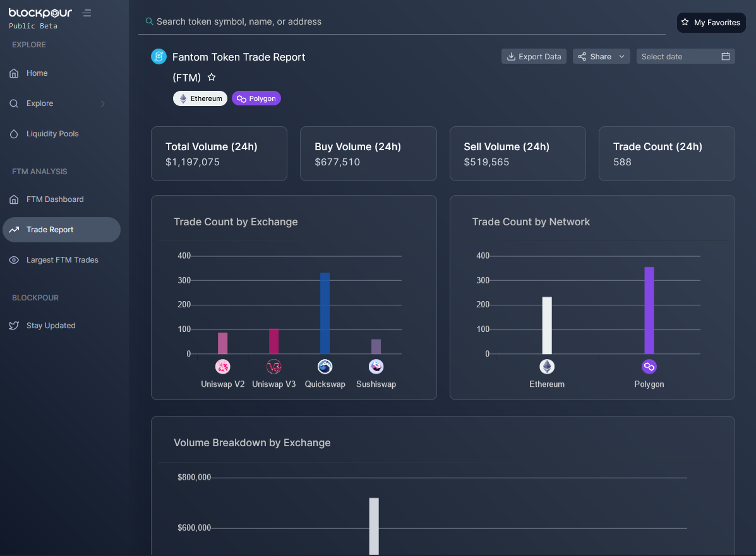This screenshot has width=756, height=556.
Task: Click the Quickswap label under chart
Action: [325, 384]
